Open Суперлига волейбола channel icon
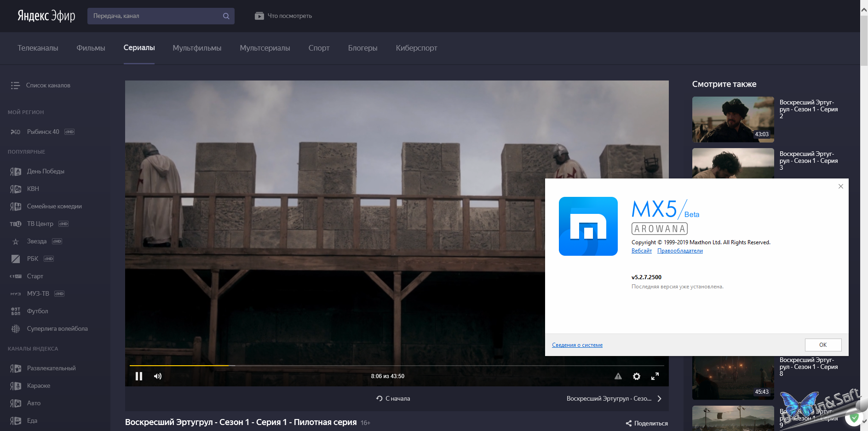This screenshot has width=868, height=431. tap(16, 329)
